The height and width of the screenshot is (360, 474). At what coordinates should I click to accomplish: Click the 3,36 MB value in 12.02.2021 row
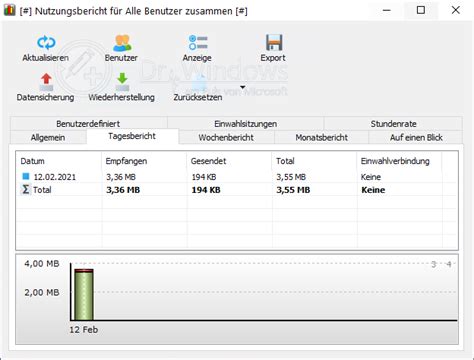121,177
